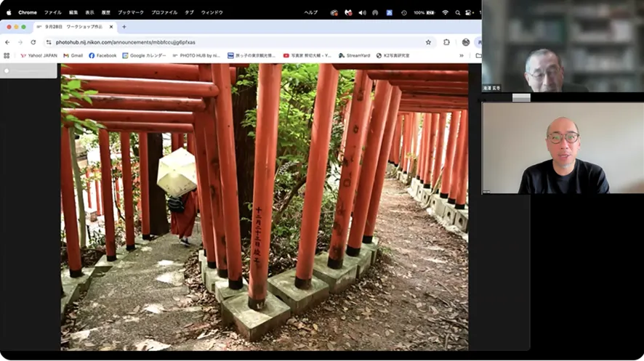The height and width of the screenshot is (361, 644).
Task: Open a new tab with plus button
Action: (x=124, y=27)
